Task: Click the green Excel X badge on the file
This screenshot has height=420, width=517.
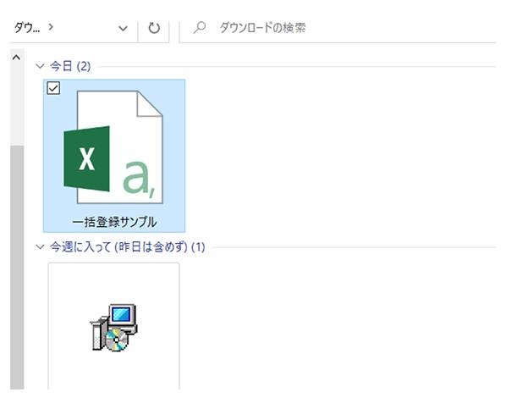Action: click(x=86, y=159)
